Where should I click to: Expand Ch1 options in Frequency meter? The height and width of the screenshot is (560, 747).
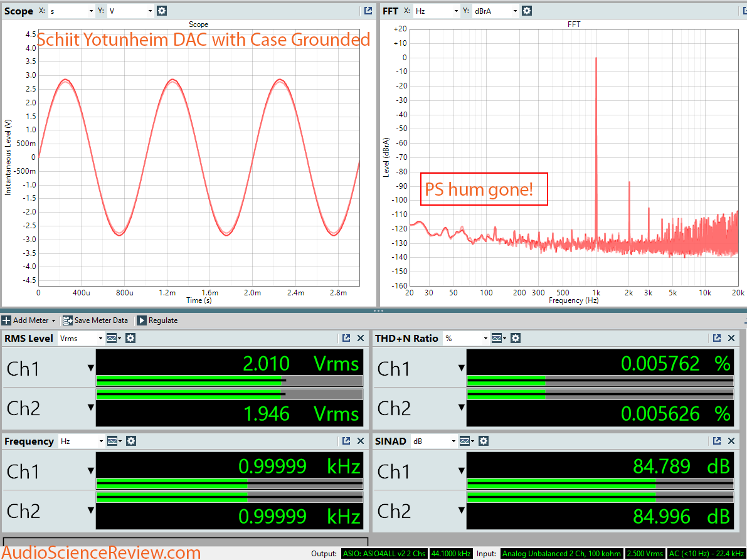pyautogui.click(x=90, y=470)
